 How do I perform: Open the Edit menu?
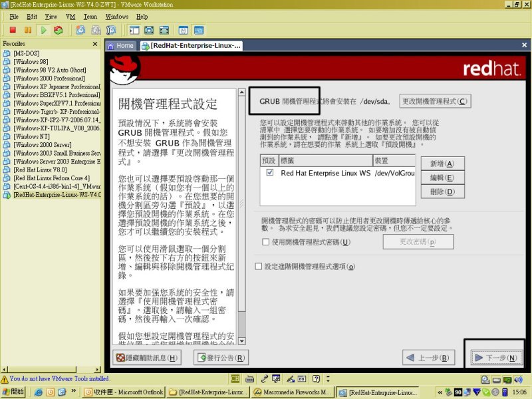click(32, 17)
